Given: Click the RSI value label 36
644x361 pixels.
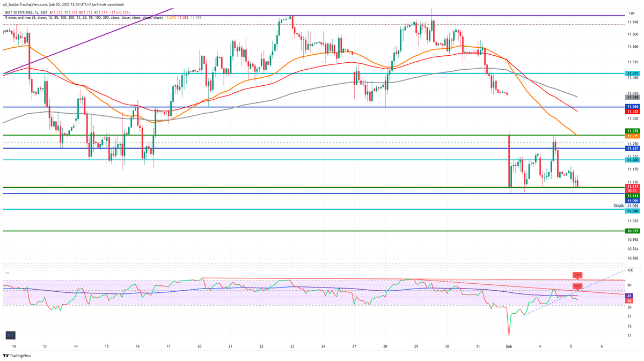Looking at the screenshot, I should pyautogui.click(x=630, y=301).
